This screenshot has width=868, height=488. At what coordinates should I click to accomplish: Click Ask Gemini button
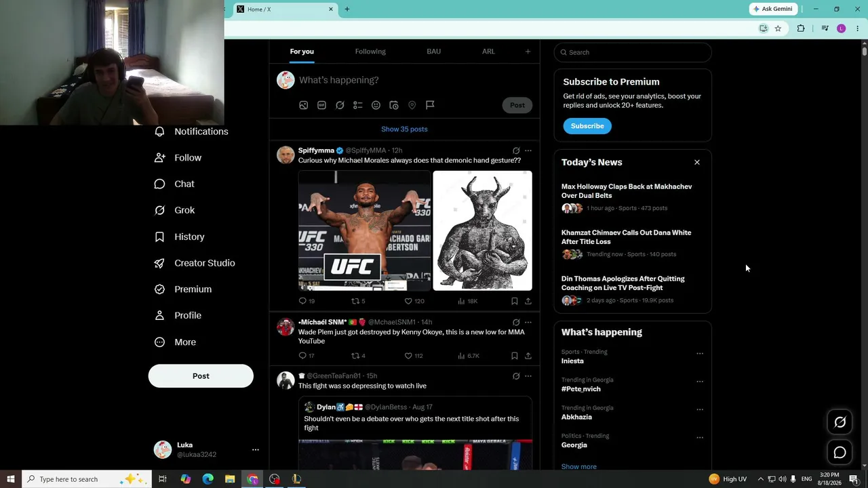click(772, 9)
